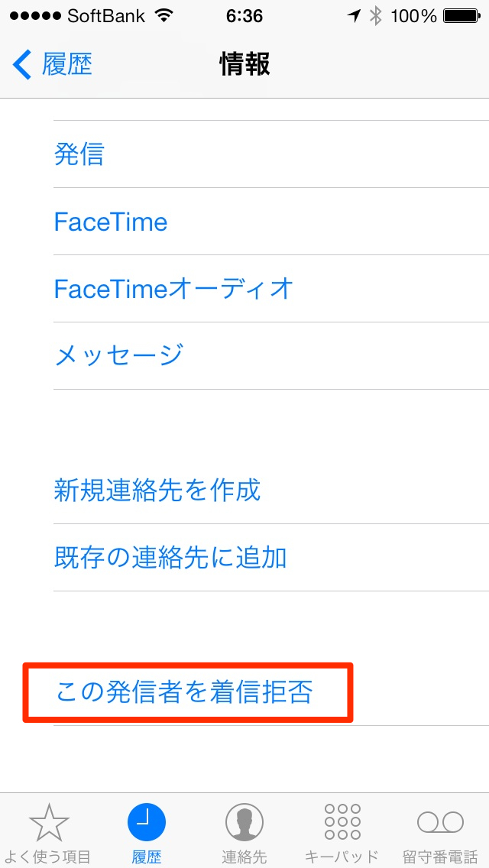Tap the 情報 navigation title
The height and width of the screenshot is (868, 489).
point(244,64)
